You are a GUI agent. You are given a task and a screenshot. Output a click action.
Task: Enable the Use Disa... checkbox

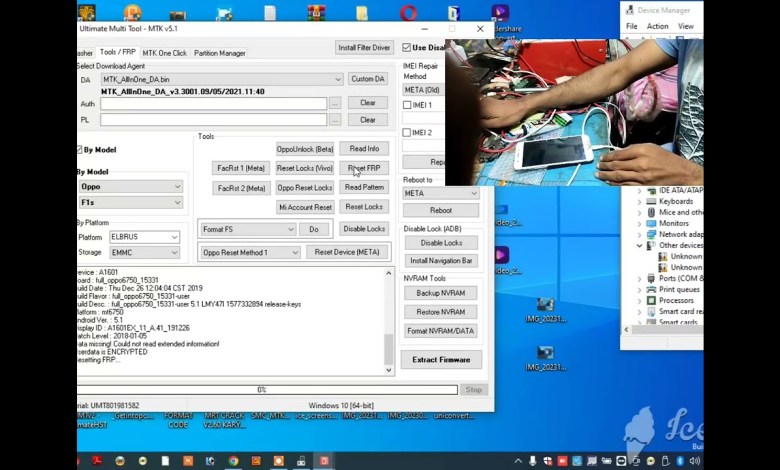coord(406,47)
